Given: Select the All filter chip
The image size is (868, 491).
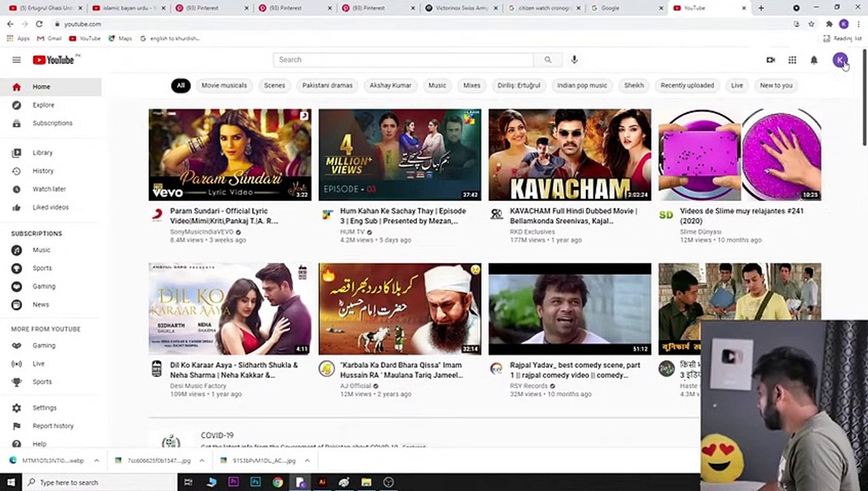Looking at the screenshot, I should point(180,86).
